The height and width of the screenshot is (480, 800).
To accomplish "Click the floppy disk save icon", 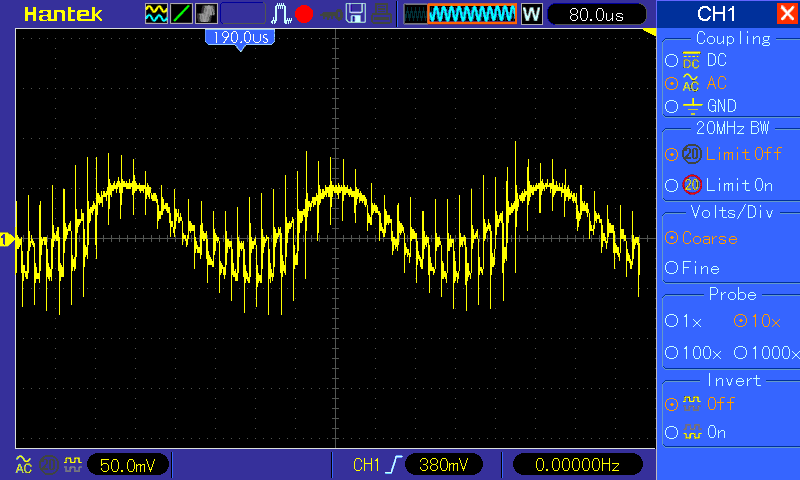I will 356,14.
